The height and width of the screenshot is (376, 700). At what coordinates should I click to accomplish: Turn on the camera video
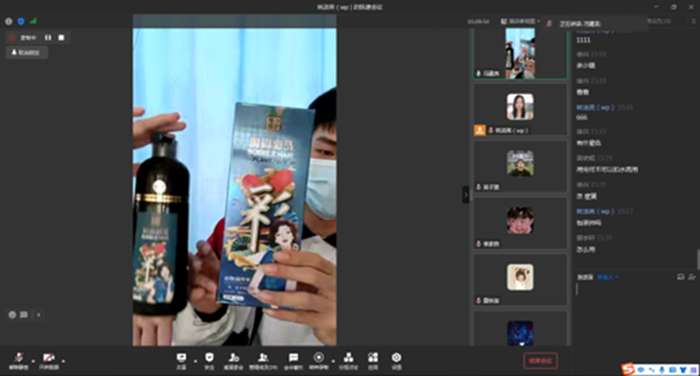(x=49, y=361)
